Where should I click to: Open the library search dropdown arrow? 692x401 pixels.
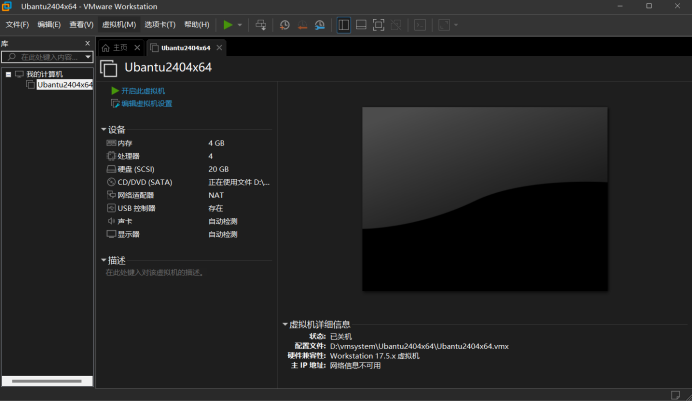pyautogui.click(x=88, y=57)
